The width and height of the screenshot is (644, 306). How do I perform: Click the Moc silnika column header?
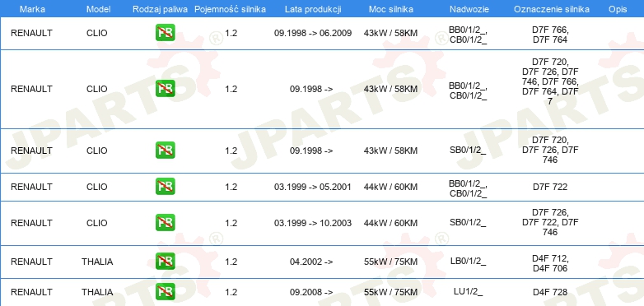point(390,9)
